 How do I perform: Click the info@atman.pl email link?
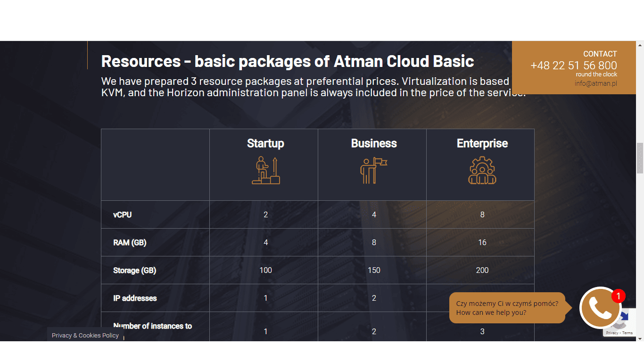click(595, 83)
